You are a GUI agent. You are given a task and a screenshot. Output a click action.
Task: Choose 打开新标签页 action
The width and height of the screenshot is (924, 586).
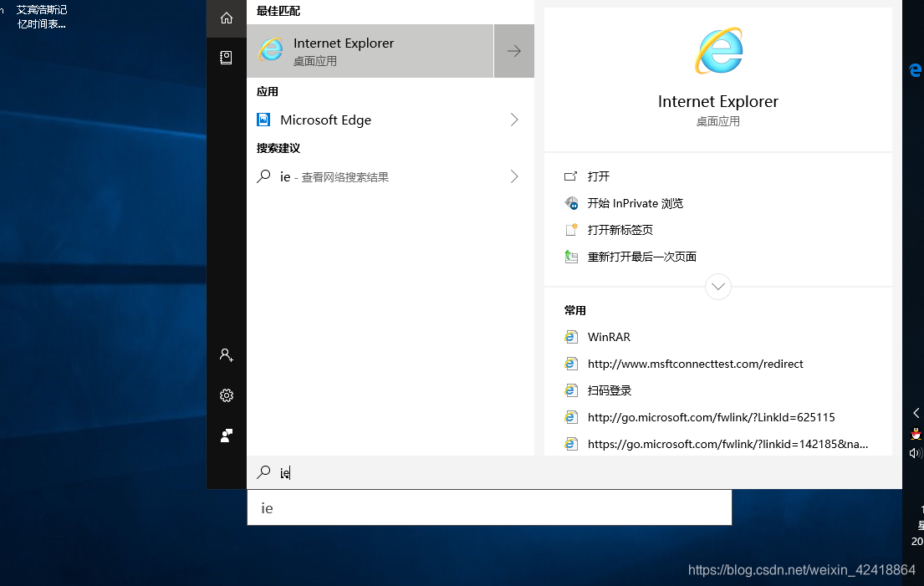point(620,230)
